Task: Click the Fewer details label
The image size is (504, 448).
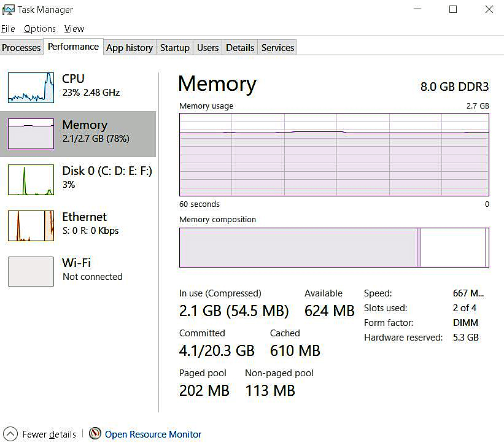Action: point(49,434)
